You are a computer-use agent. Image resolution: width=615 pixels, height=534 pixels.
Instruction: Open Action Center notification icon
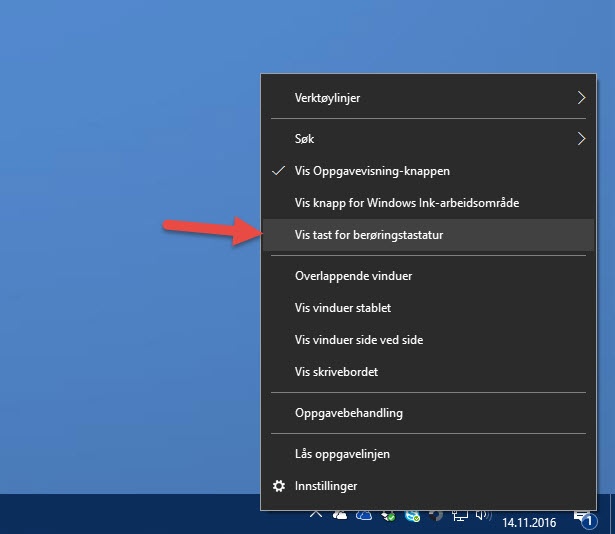[x=582, y=517]
